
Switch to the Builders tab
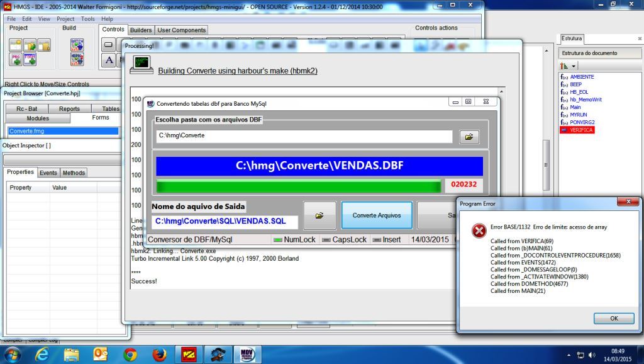pyautogui.click(x=141, y=30)
